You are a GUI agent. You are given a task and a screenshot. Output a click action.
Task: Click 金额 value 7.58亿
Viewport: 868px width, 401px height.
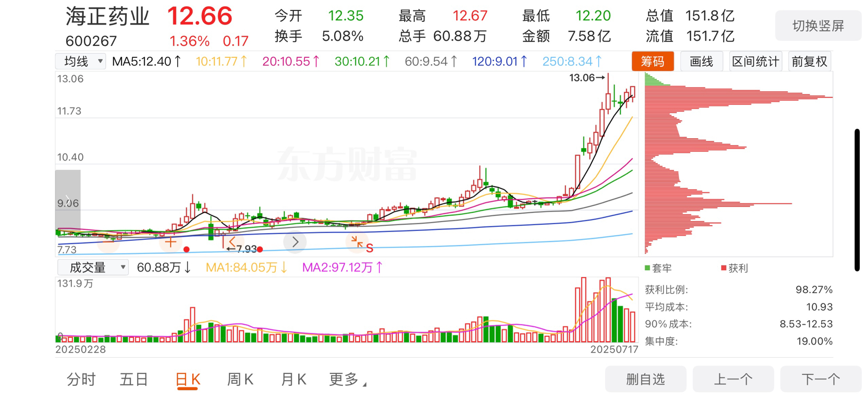pyautogui.click(x=589, y=36)
